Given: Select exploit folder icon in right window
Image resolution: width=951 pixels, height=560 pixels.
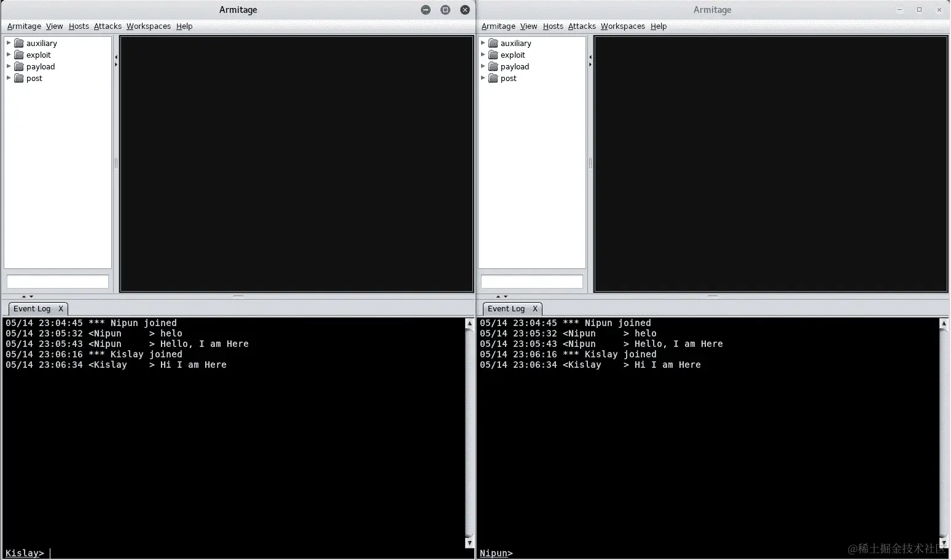Looking at the screenshot, I should coord(493,55).
